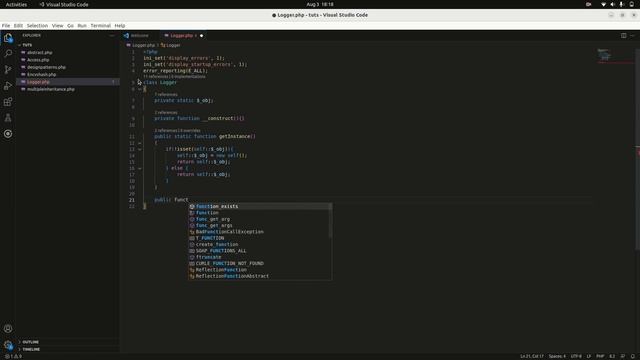The width and height of the screenshot is (640, 360).
Task: Open the Help menu
Action: 120,25
